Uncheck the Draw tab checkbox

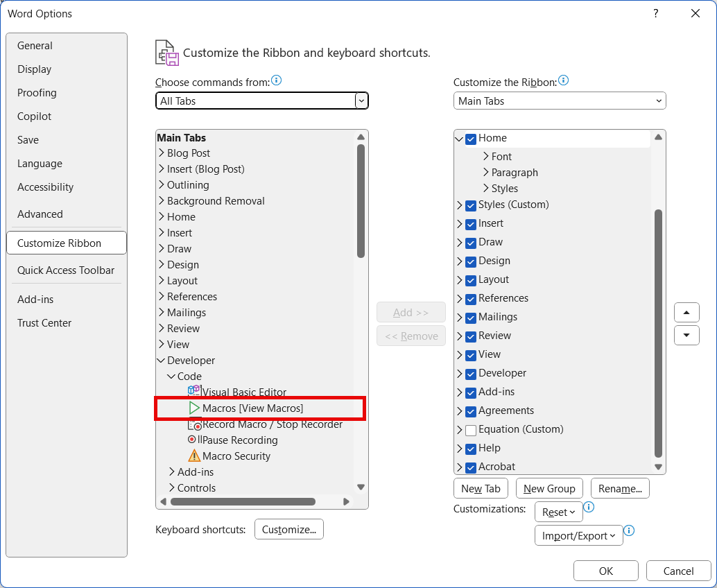tap(471, 243)
